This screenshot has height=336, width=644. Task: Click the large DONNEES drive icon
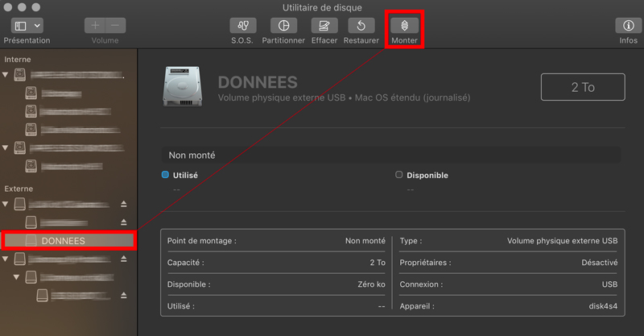pyautogui.click(x=182, y=86)
